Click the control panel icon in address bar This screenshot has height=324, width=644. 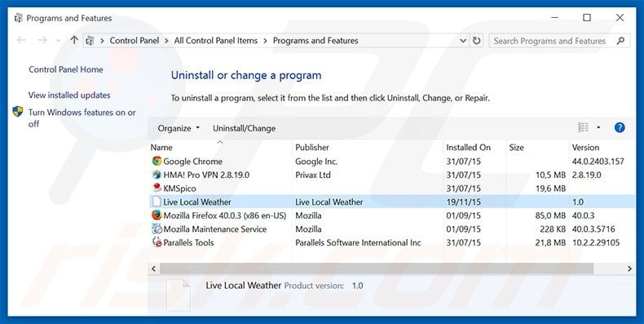pos(90,41)
